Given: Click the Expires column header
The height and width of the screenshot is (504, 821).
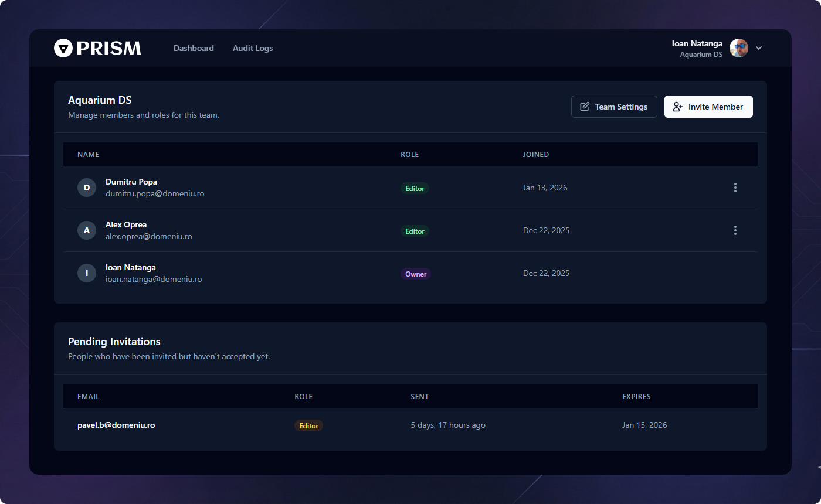Looking at the screenshot, I should [636, 397].
